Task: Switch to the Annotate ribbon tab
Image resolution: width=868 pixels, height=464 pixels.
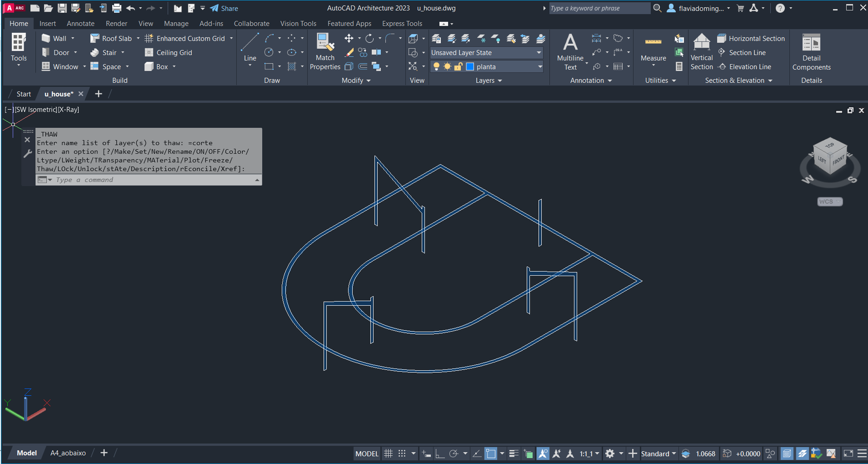Action: click(x=80, y=24)
